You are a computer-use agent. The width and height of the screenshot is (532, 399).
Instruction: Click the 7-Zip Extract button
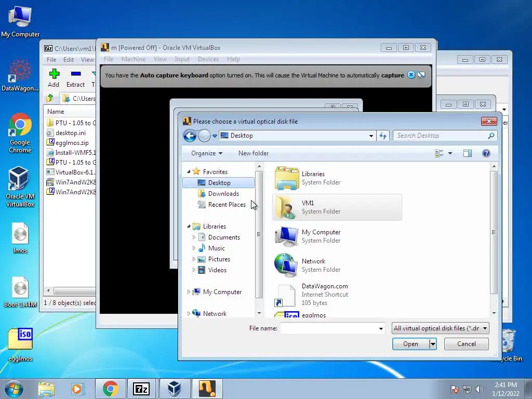click(75, 78)
